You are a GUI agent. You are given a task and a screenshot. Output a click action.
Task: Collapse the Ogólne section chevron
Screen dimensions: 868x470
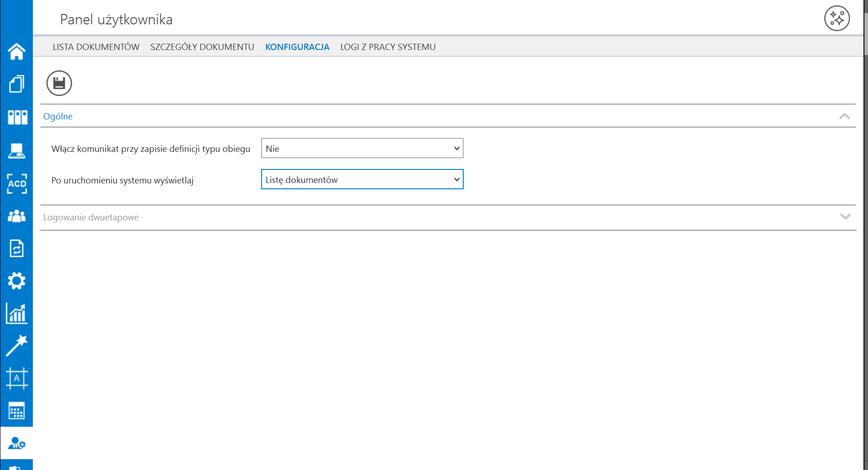coord(845,116)
